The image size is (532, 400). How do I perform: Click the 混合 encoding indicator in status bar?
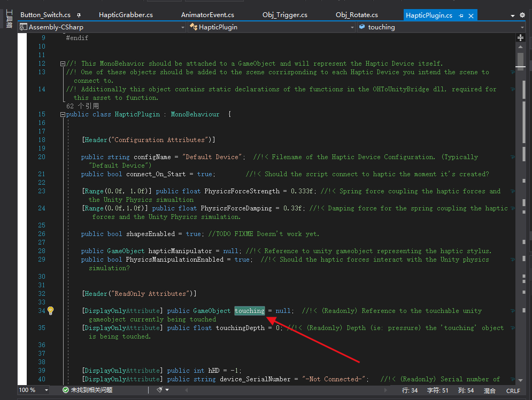(489, 390)
